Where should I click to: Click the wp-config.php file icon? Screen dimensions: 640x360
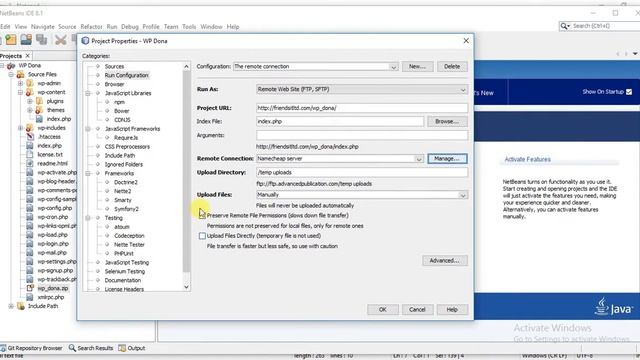point(30,208)
